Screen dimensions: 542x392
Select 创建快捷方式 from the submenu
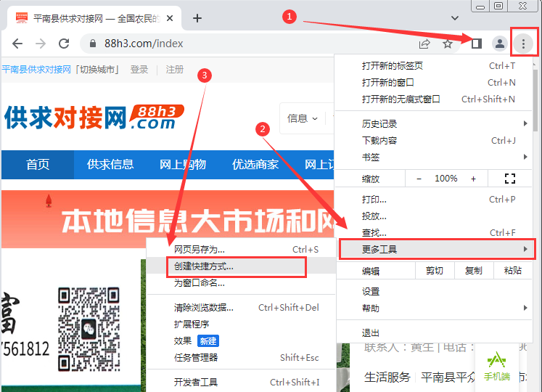pos(204,266)
